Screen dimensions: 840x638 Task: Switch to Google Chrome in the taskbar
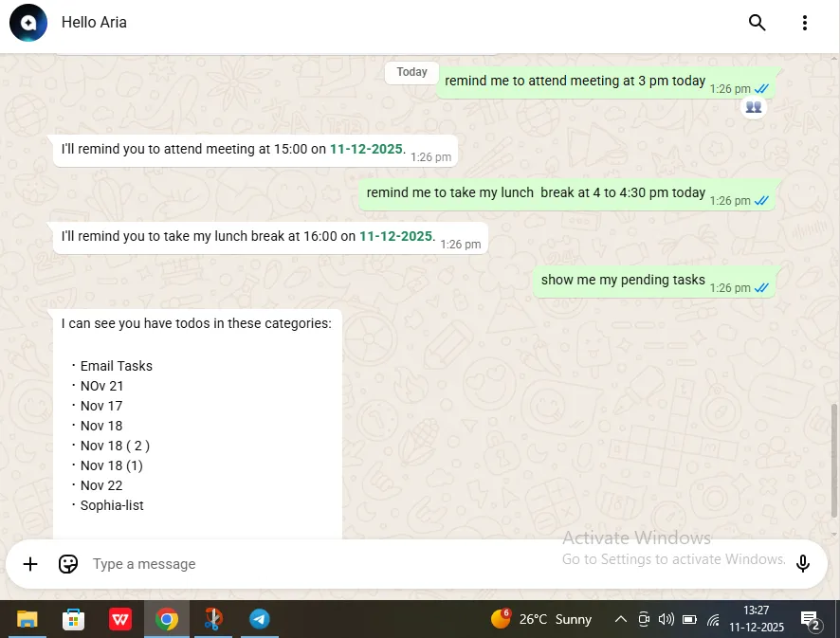click(167, 619)
